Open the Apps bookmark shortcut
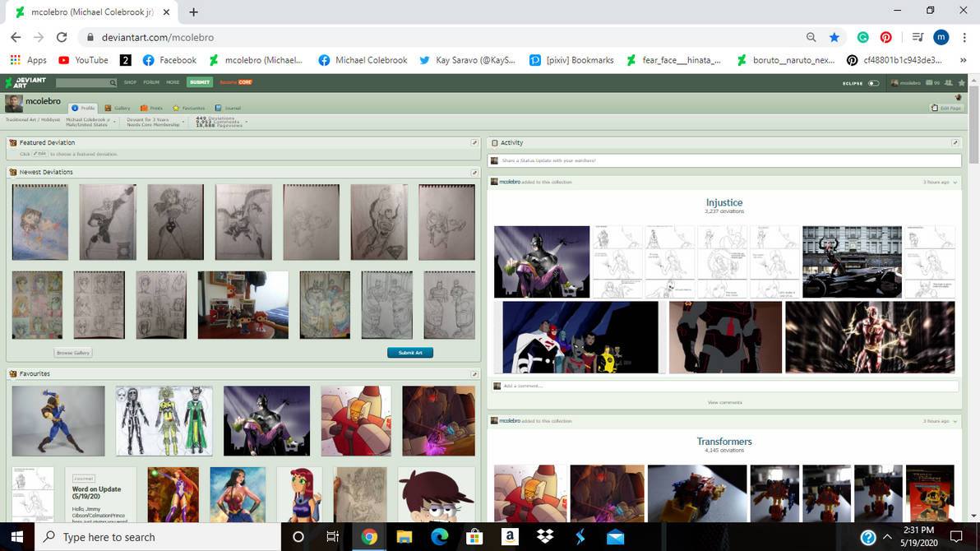This screenshot has width=980, height=551. point(28,60)
